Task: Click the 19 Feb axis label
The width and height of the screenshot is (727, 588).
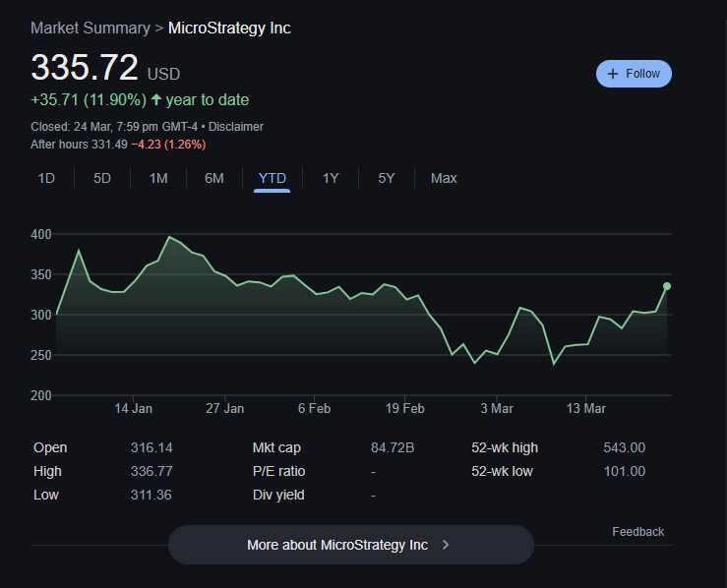Action: click(404, 408)
